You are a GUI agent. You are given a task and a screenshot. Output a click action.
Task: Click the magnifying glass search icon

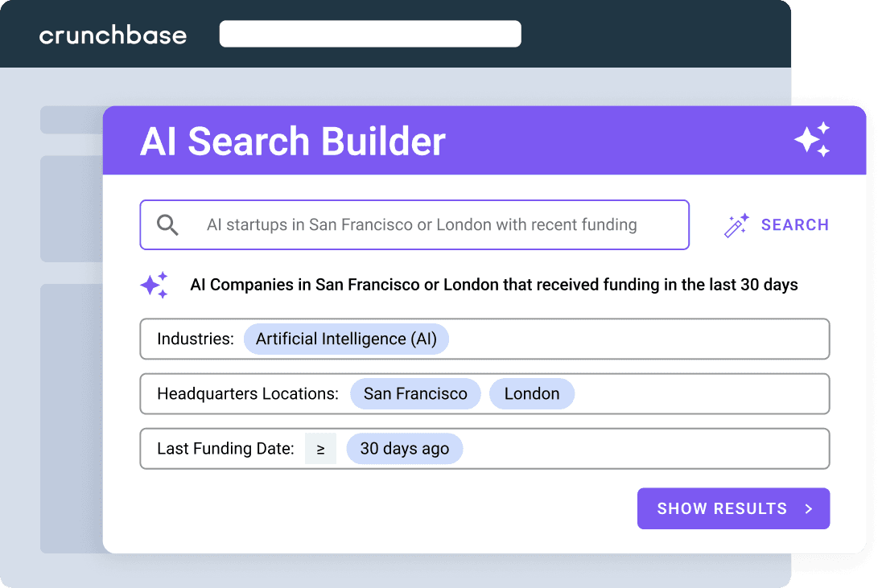click(167, 225)
